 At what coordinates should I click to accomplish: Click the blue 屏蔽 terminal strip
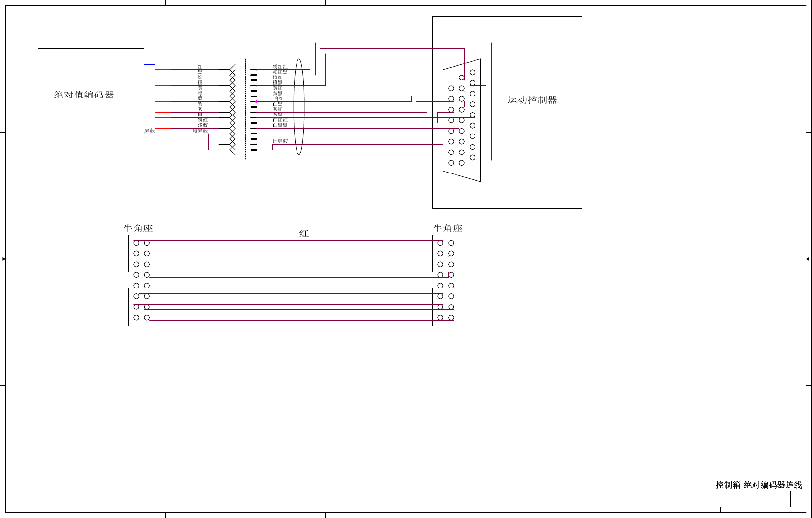coord(149,102)
